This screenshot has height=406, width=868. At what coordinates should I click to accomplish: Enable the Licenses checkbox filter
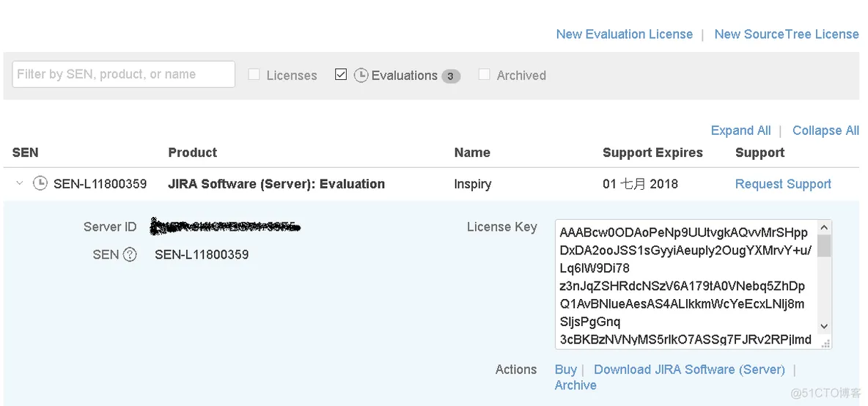(x=254, y=75)
